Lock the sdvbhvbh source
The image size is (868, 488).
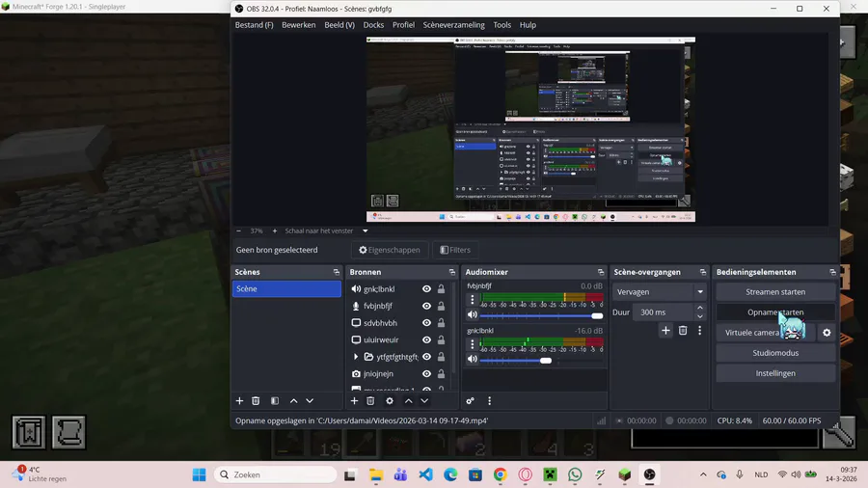[441, 322]
